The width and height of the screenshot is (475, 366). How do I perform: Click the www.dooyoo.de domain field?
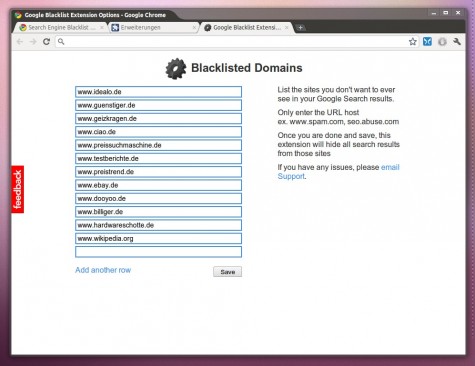click(x=158, y=199)
